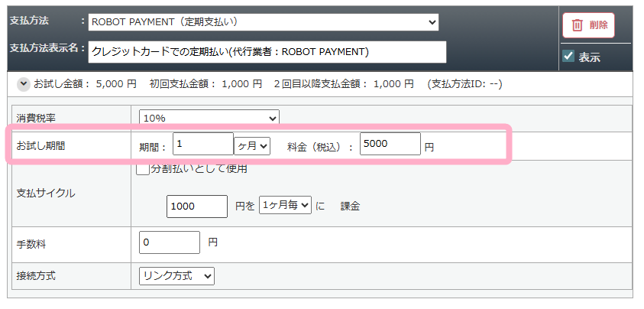Screen dimensions: 644x309
Task: Expand the round chevron beside お試し金額
Action: [x=22, y=83]
